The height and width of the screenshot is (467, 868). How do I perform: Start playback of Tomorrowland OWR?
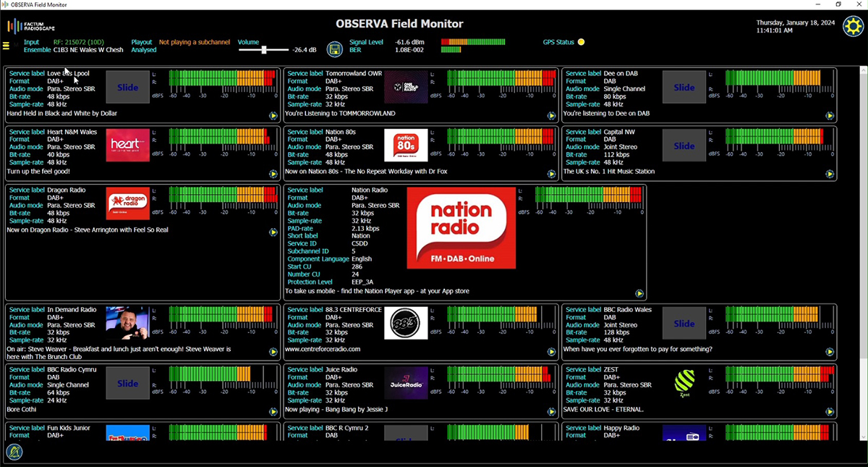(x=551, y=116)
